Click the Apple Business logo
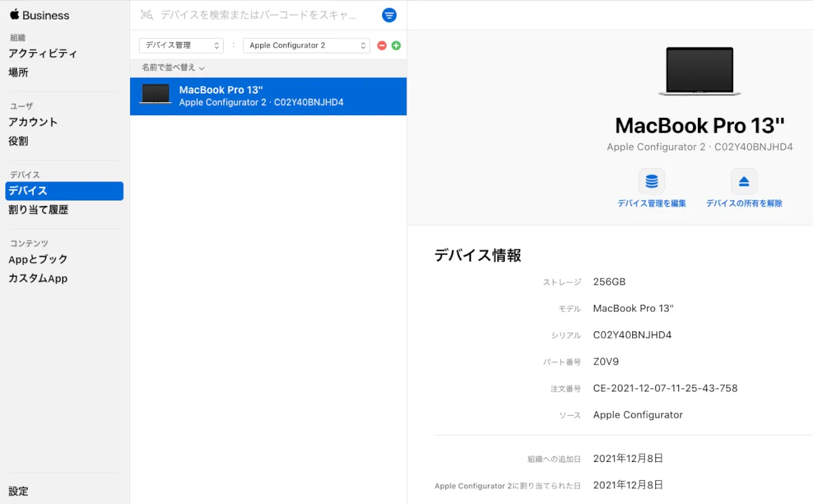The height and width of the screenshot is (504, 813). tap(39, 15)
